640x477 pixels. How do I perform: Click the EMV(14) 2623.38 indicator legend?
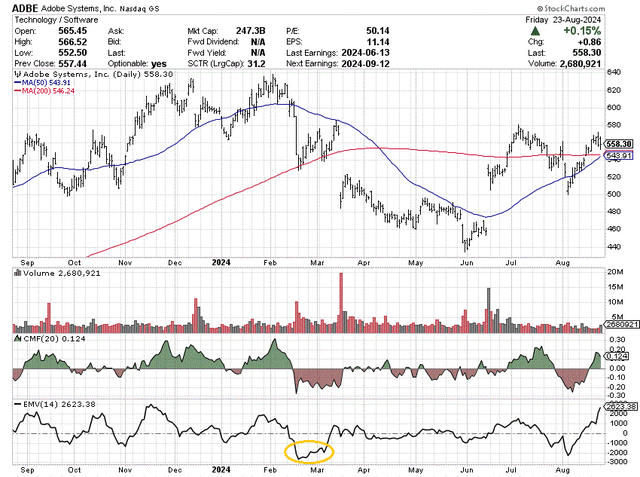tap(55, 404)
